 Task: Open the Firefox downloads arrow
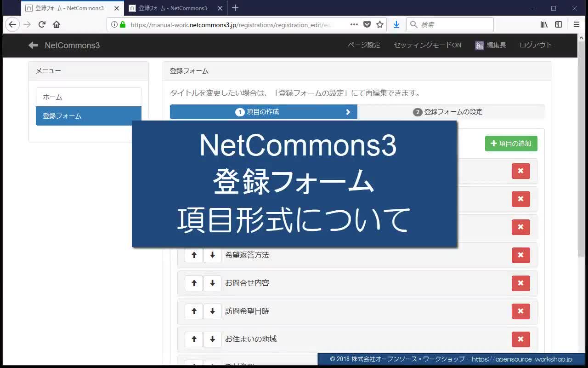[x=396, y=25]
